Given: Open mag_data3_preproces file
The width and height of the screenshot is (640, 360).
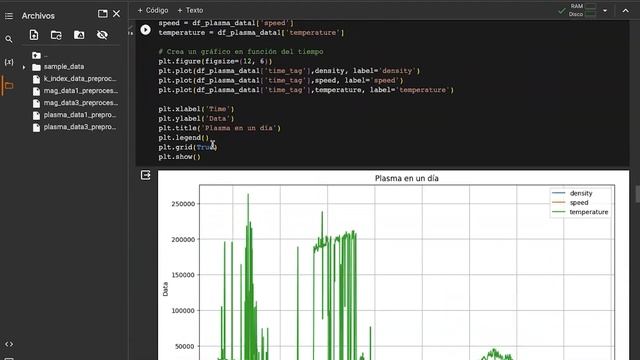Looking at the screenshot, I should pyautogui.click(x=81, y=103).
